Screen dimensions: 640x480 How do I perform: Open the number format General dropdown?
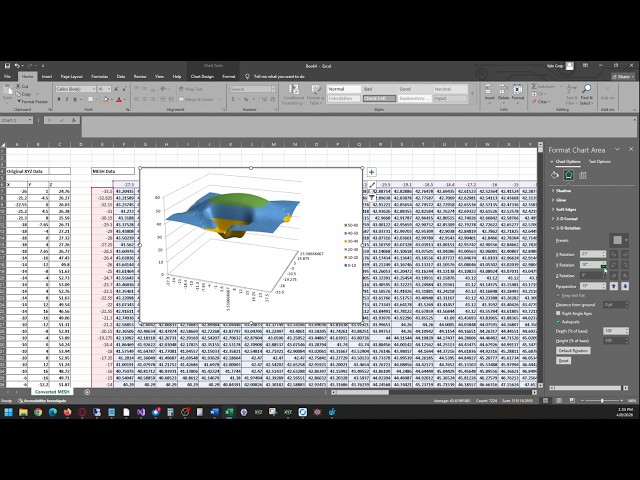(273, 89)
